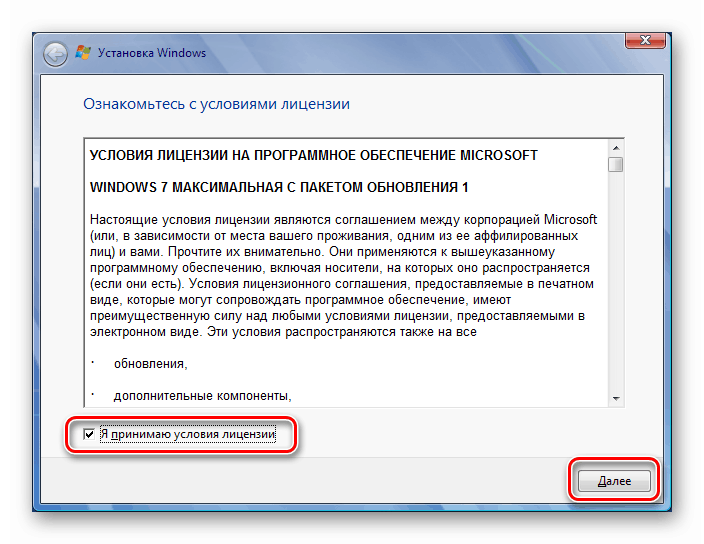
Task: Click the back arrow button
Action: (55, 54)
